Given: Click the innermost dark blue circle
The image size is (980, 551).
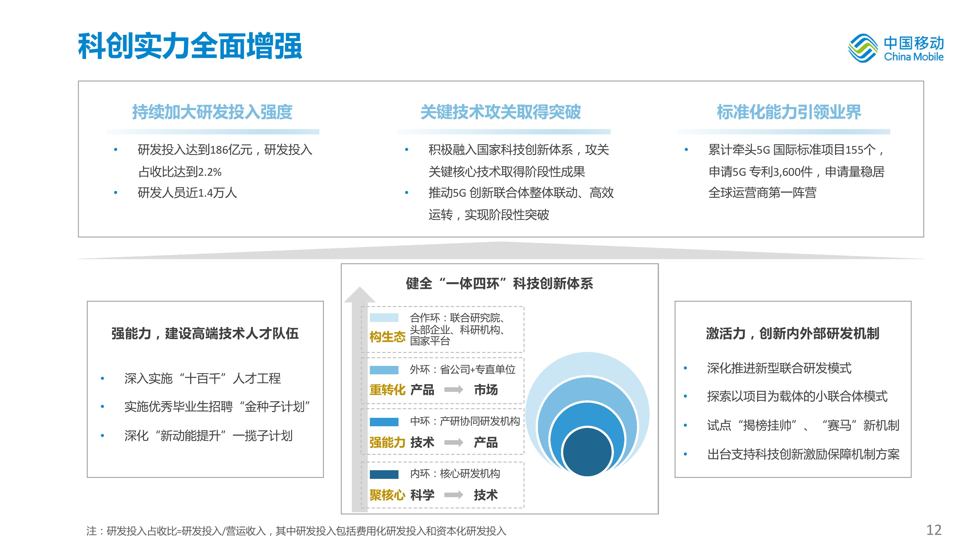Looking at the screenshot, I should click(x=587, y=452).
